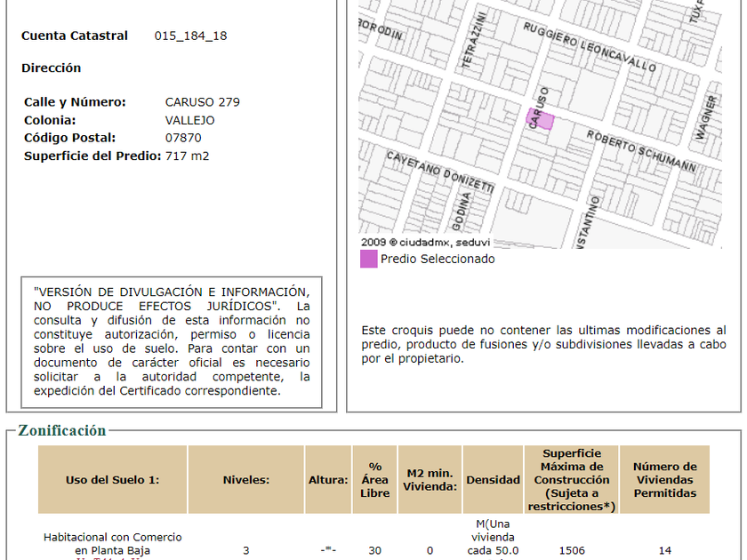Click the pink Predio Seleccionado legend swatch
The height and width of the screenshot is (560, 747).
click(x=369, y=259)
